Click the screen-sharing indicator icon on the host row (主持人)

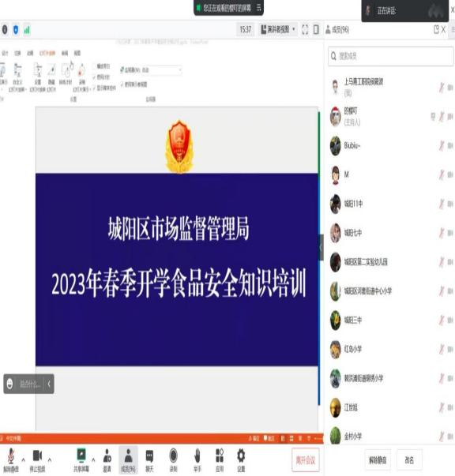(x=433, y=117)
